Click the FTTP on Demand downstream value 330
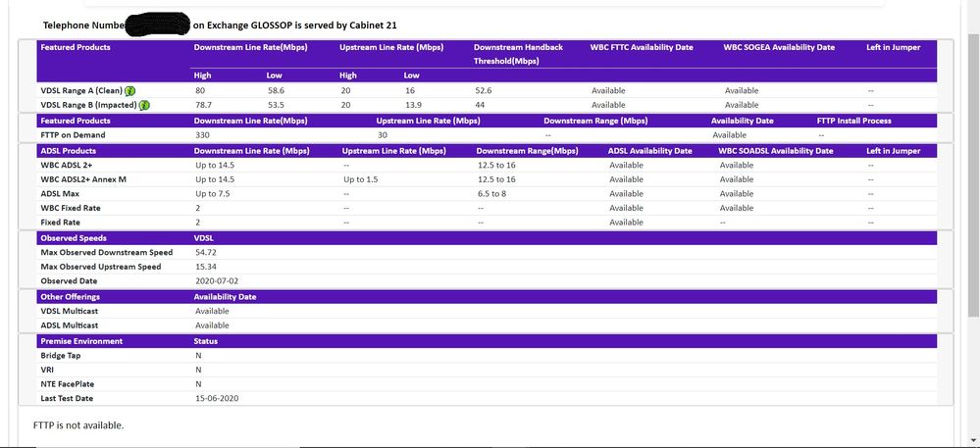 coord(203,134)
